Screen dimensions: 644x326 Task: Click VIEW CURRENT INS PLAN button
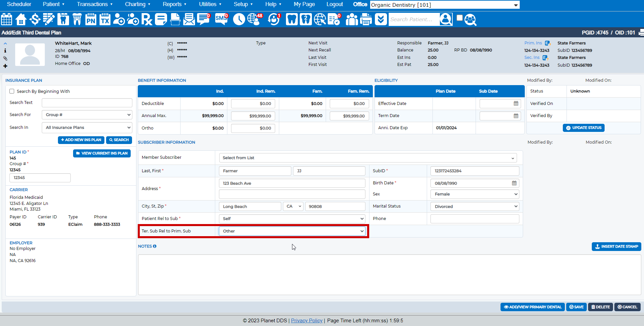pos(102,153)
